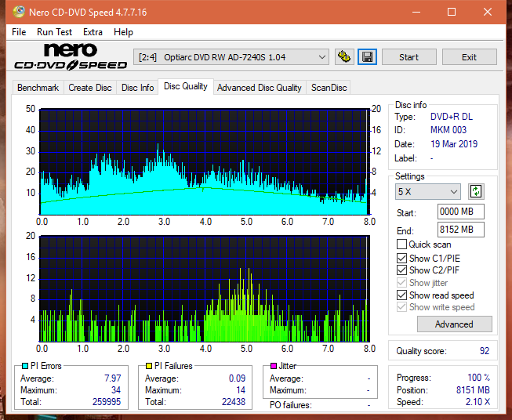
Task: Click the PI Errors graph area
Action: (x=205, y=161)
